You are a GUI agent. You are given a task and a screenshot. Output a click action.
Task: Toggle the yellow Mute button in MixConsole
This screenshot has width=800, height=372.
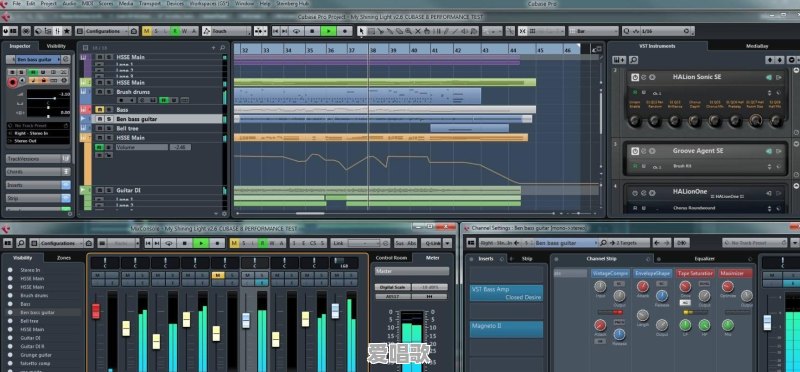tap(218, 276)
